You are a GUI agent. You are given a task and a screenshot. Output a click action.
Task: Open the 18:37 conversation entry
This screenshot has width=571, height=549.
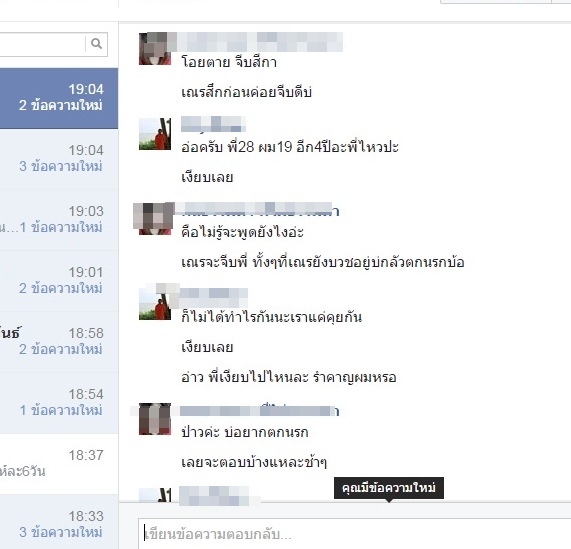point(59,464)
